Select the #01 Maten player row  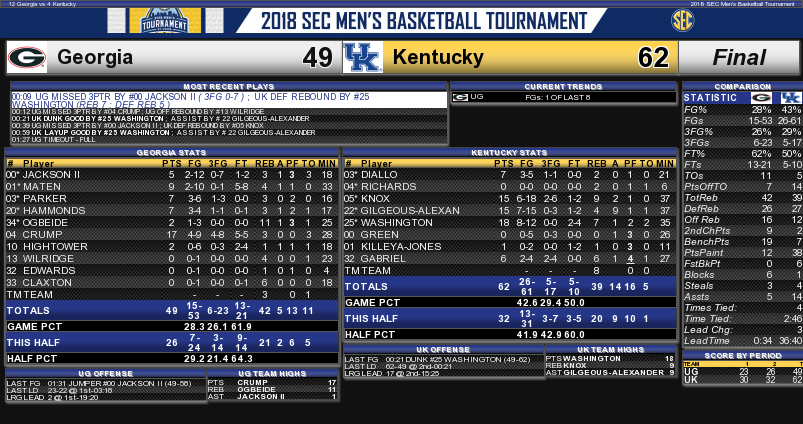172,186
